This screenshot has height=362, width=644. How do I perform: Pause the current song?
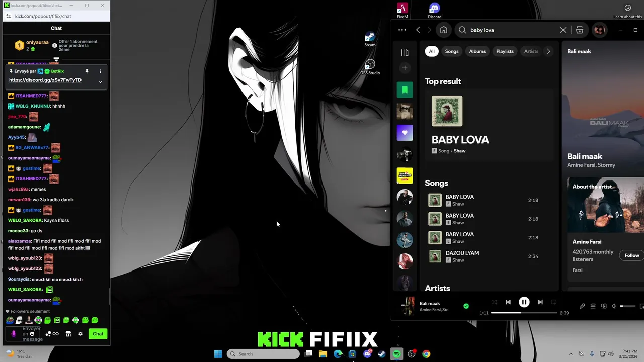coord(524,302)
